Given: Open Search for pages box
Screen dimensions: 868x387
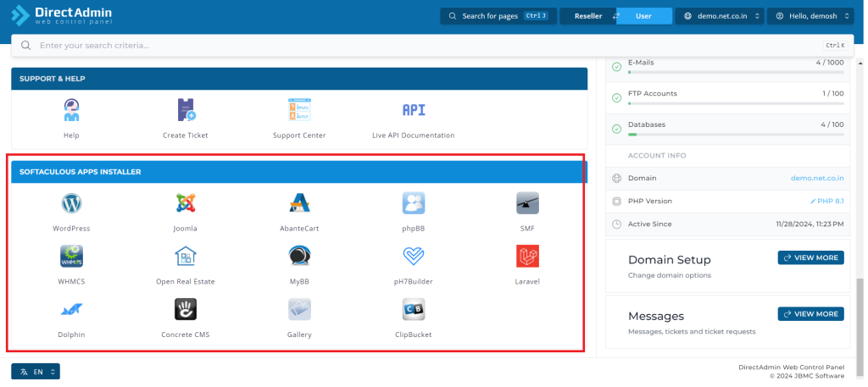Looking at the screenshot, I should pyautogui.click(x=498, y=16).
